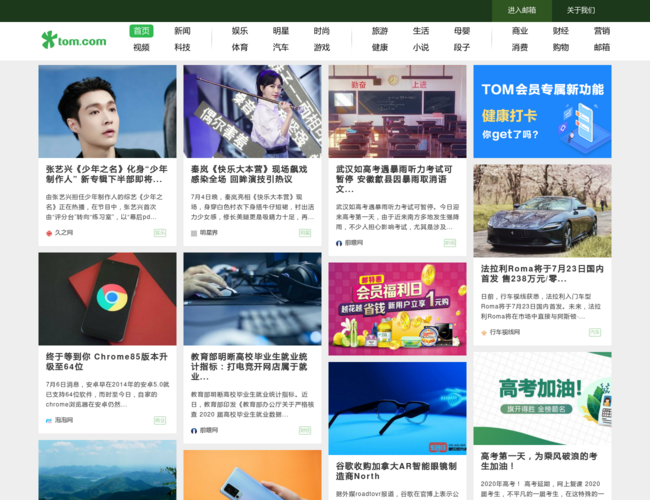This screenshot has width=650, height=500.
Task: Click the tom.com logo
Action: (x=73, y=40)
